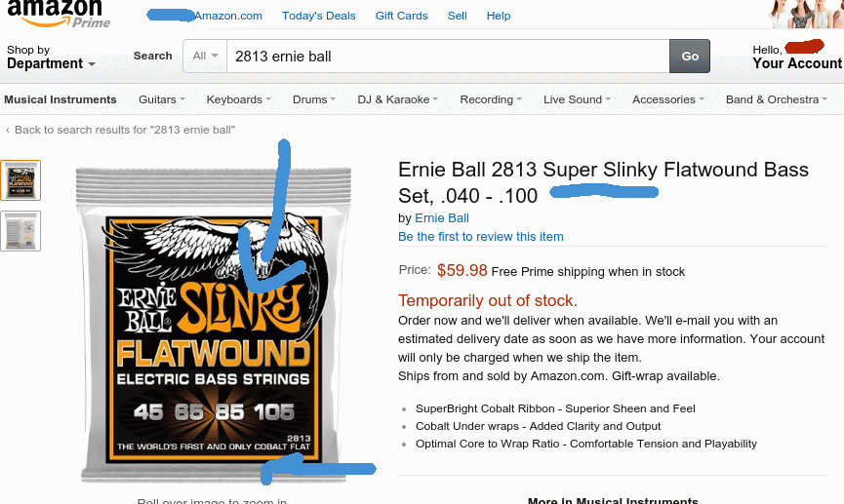Select first product thumbnail image
The width and height of the screenshot is (844, 504).
pyautogui.click(x=20, y=180)
